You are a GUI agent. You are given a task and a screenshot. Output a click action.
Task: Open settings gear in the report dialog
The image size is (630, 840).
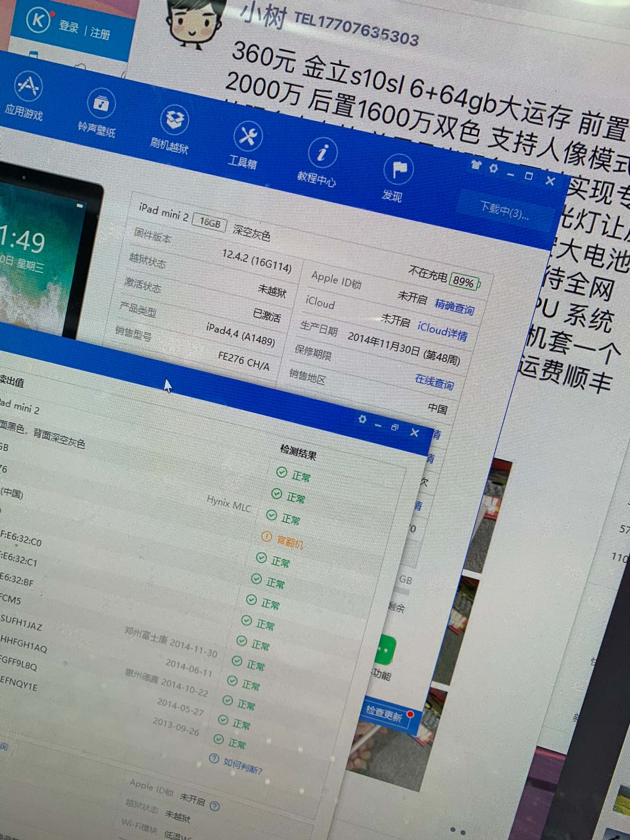click(x=362, y=419)
